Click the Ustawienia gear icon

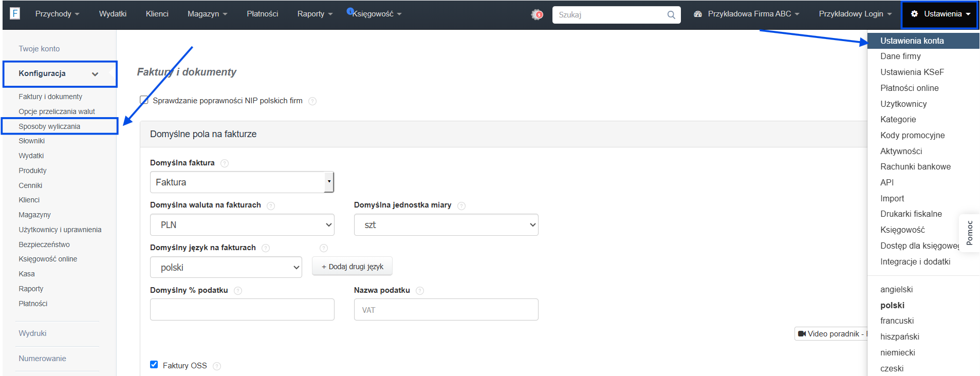click(914, 14)
